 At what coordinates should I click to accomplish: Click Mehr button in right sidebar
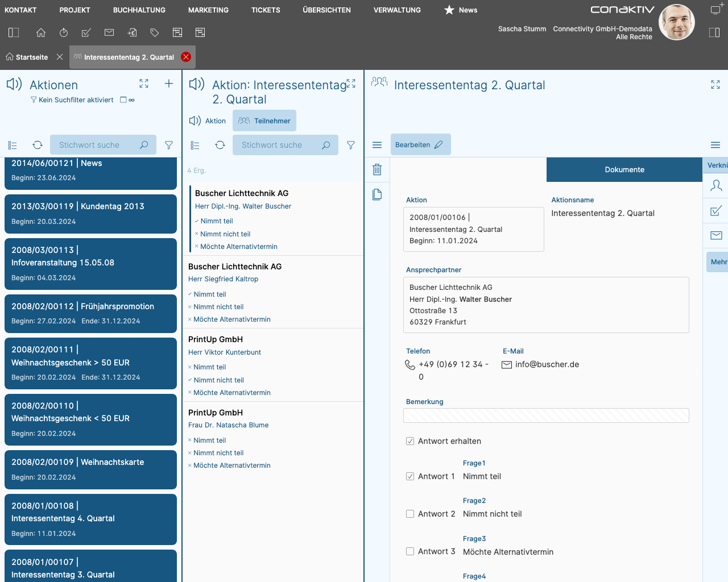coord(718,262)
